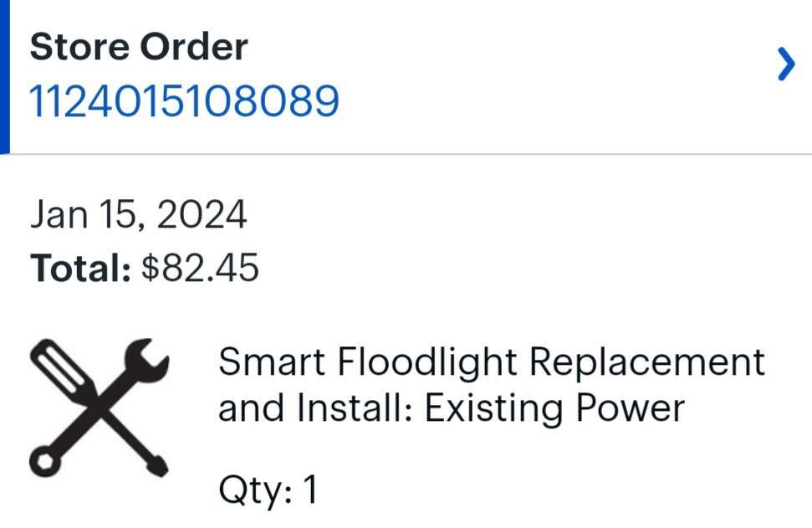Click the crossed wrench and screwdriver icon
The height and width of the screenshot is (528, 812).
pos(100,408)
